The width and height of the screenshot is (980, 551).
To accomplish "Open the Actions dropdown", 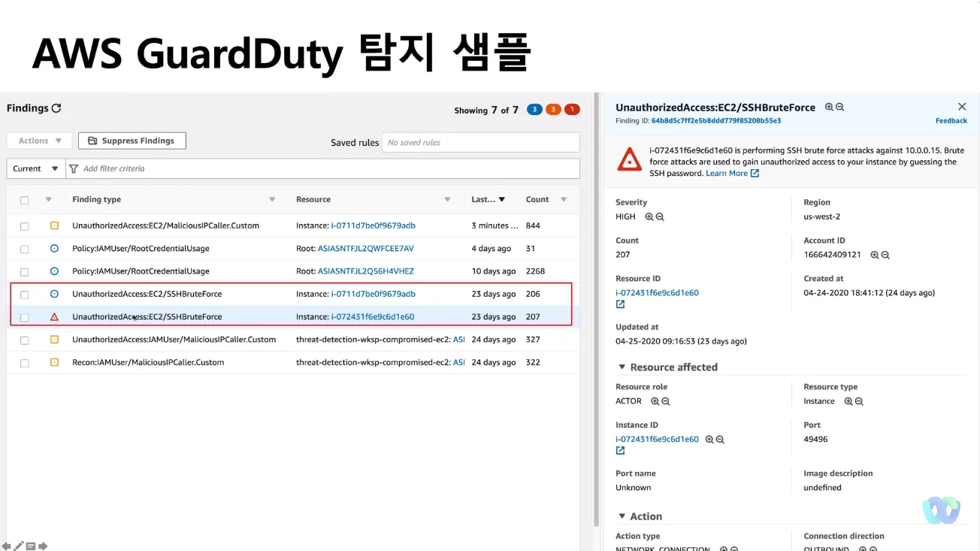I will pyautogui.click(x=40, y=141).
